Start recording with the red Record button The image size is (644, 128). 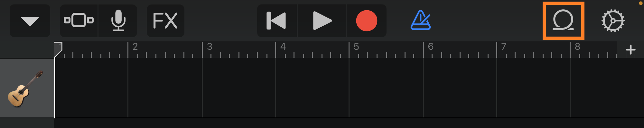point(367,21)
